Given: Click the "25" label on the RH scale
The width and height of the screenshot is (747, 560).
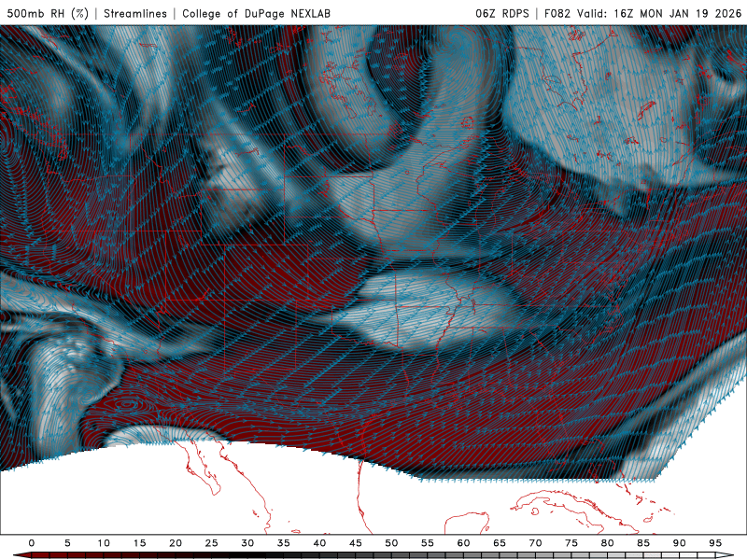Looking at the screenshot, I should pos(212,543).
